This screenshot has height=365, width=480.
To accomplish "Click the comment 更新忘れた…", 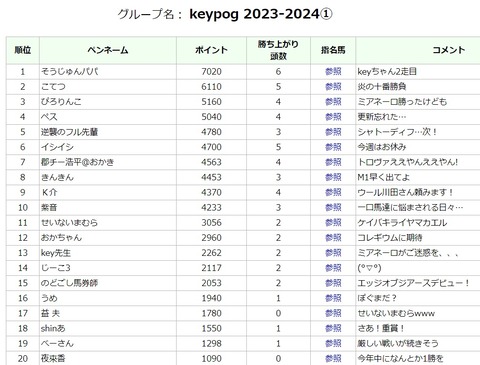I will point(382,117).
